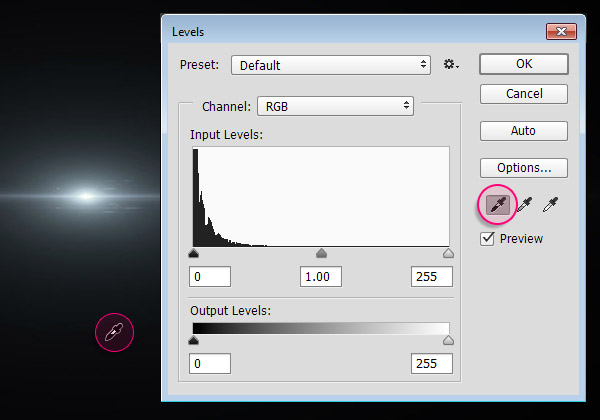Open the Preset dropdown
This screenshot has width=600, height=420.
tap(330, 65)
